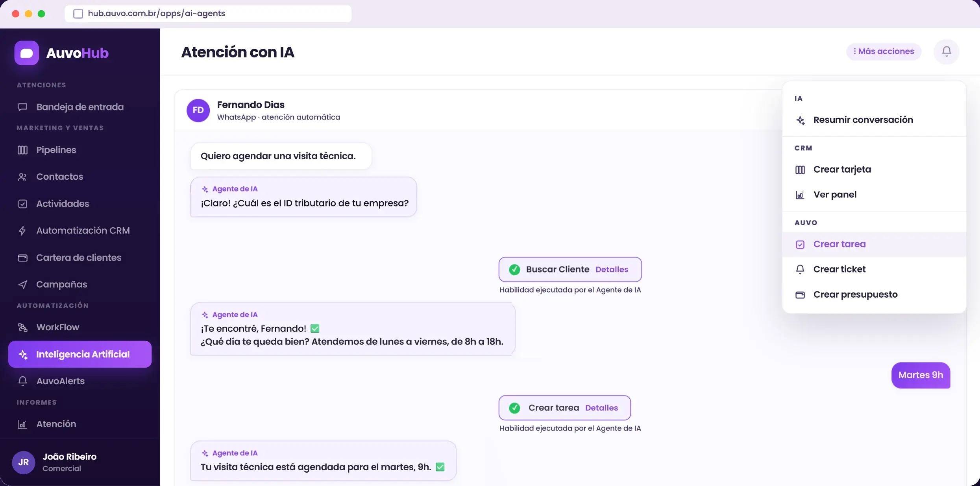
Task: Click the site icon in the address bar
Action: click(x=78, y=14)
